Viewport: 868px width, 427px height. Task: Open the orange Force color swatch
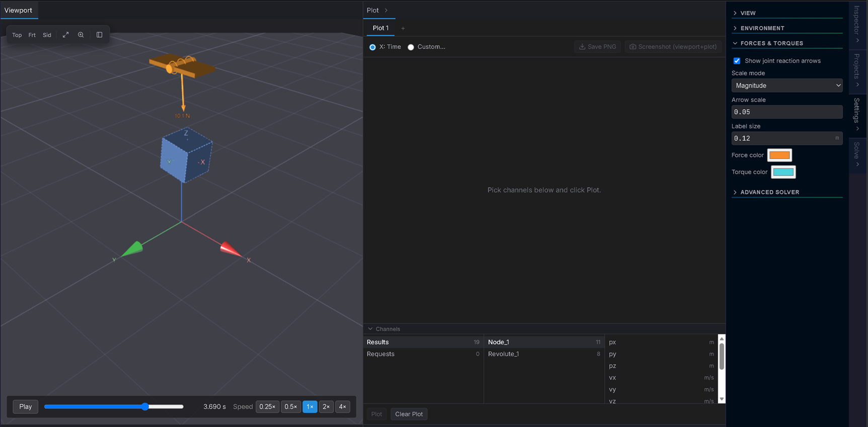click(x=779, y=155)
